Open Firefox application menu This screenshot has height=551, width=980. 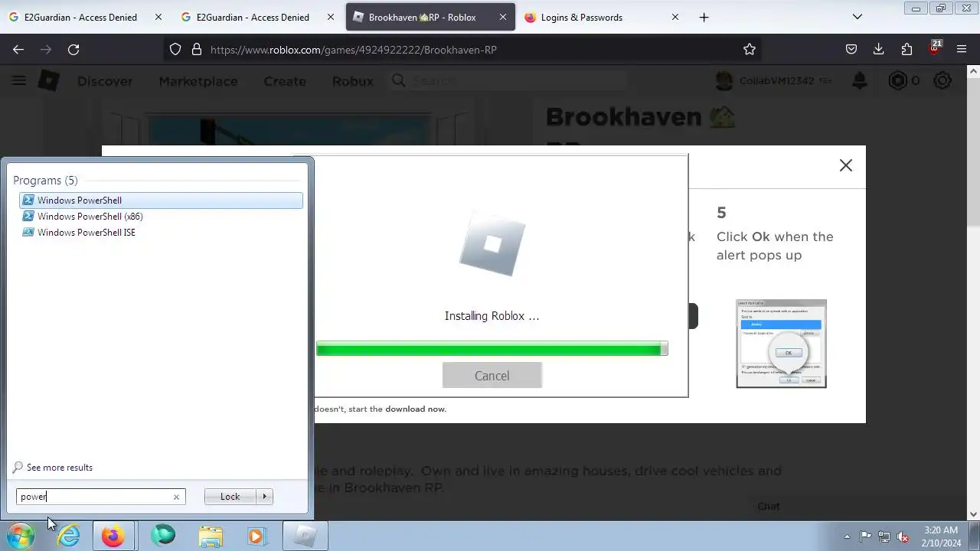(962, 49)
